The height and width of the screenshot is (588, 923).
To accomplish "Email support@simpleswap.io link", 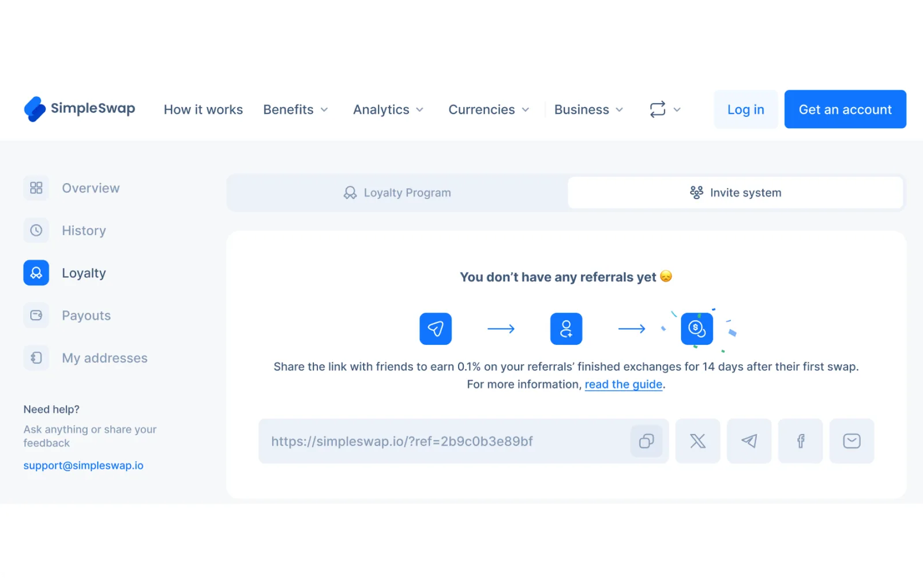I will (84, 465).
